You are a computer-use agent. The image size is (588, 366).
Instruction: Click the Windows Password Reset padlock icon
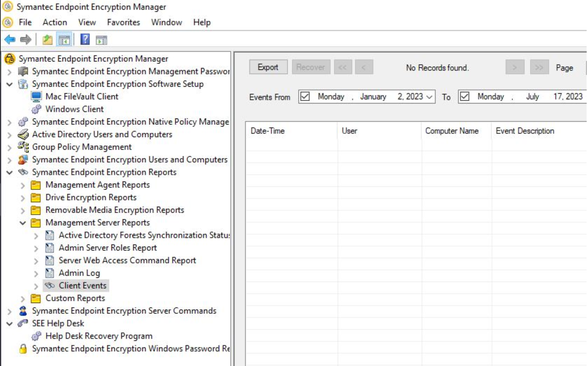(23, 349)
